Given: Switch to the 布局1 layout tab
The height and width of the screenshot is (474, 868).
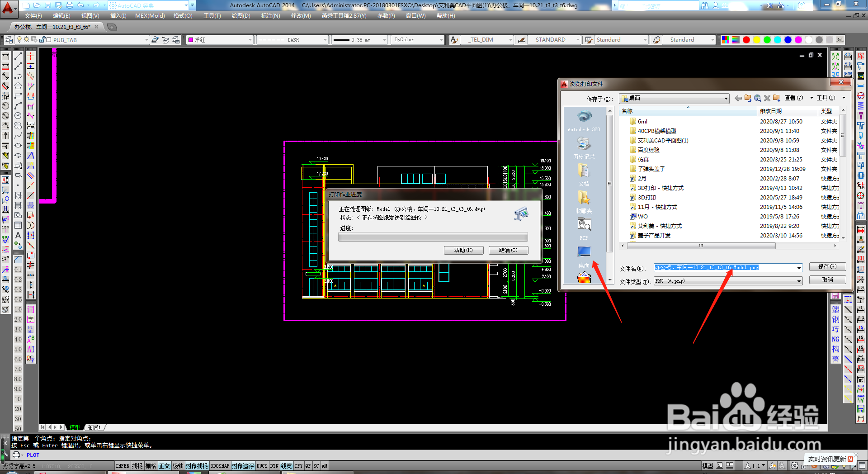Looking at the screenshot, I should point(94,427).
